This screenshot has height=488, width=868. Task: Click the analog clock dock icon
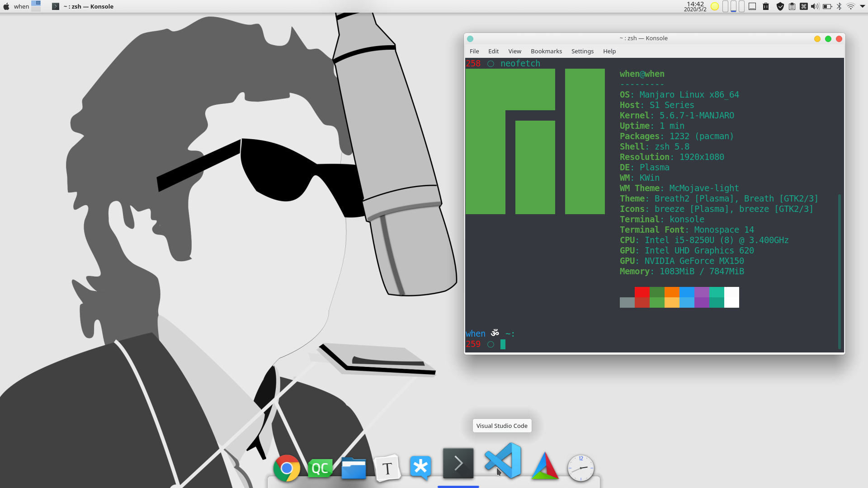click(581, 468)
